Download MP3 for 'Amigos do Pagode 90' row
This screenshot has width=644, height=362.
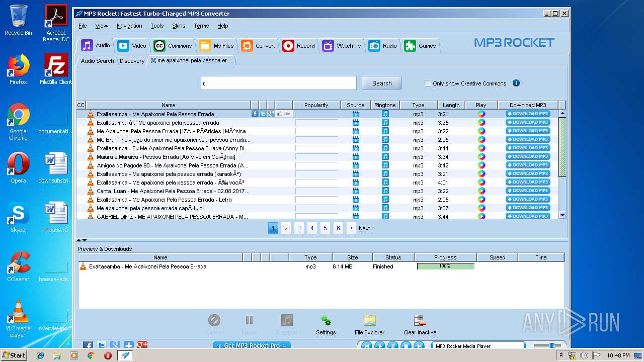pos(528,165)
